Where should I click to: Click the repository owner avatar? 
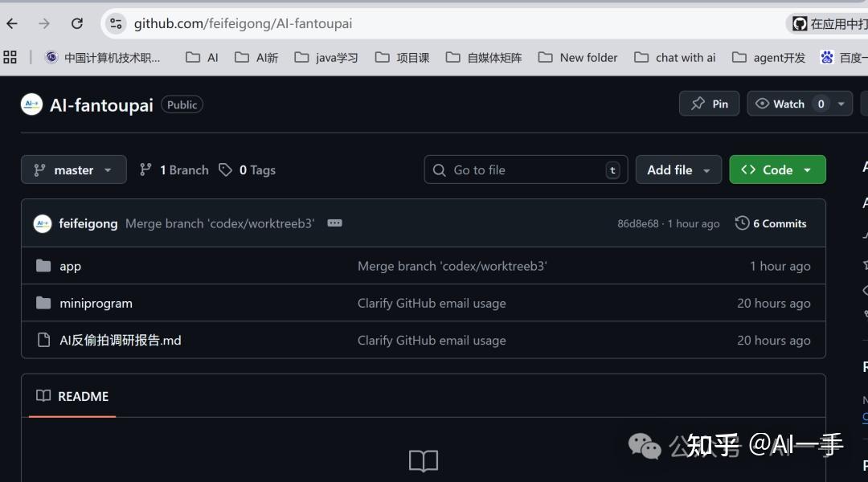coord(31,104)
